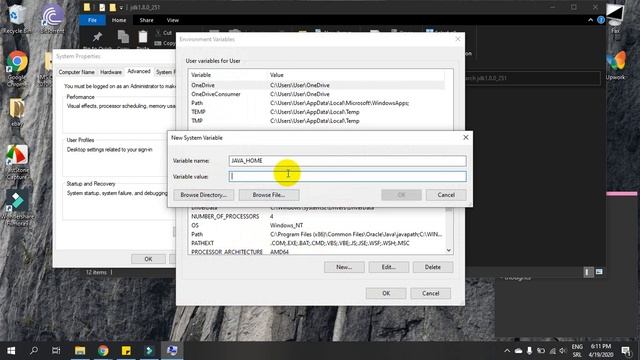Screen dimensions: 640x360
Task: Select the OneDriveConsumer user variable row
Action: tap(317, 94)
